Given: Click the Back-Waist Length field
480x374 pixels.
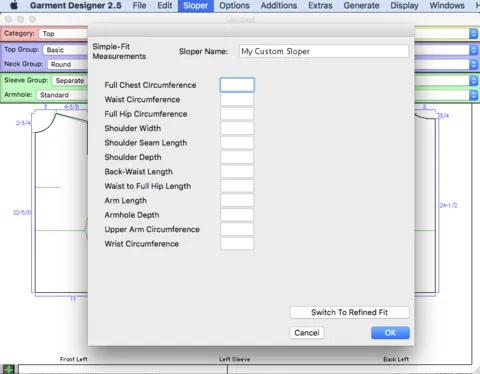Looking at the screenshot, I should pyautogui.click(x=237, y=172).
